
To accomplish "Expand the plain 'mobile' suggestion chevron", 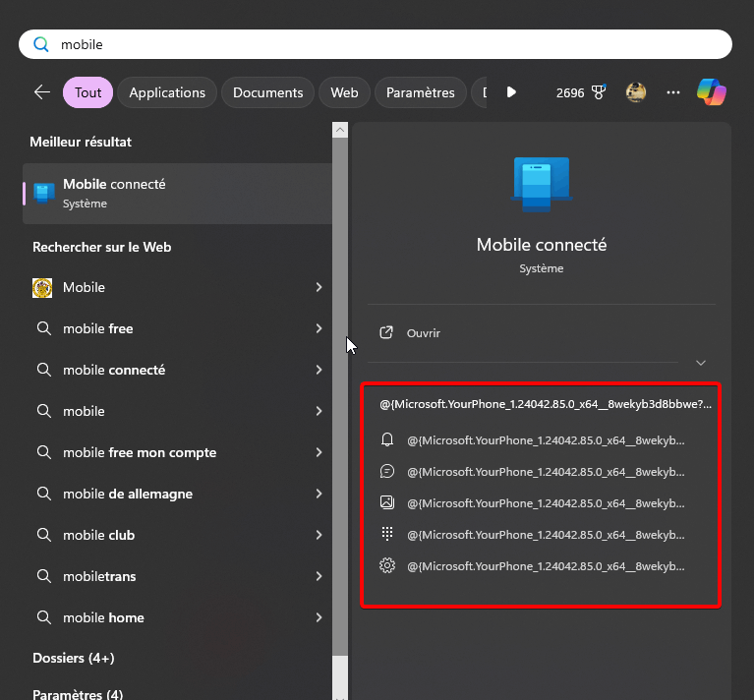I will [319, 411].
